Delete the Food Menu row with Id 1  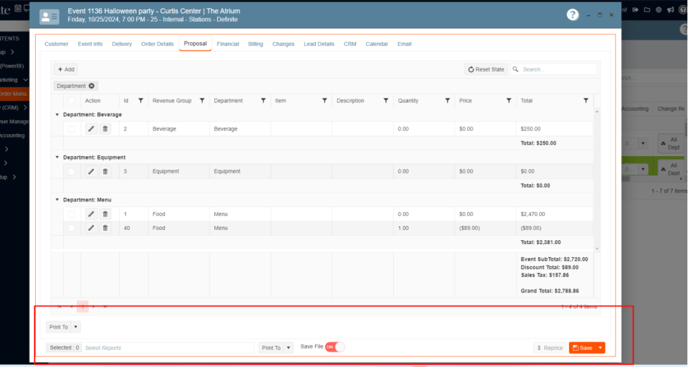(x=105, y=214)
